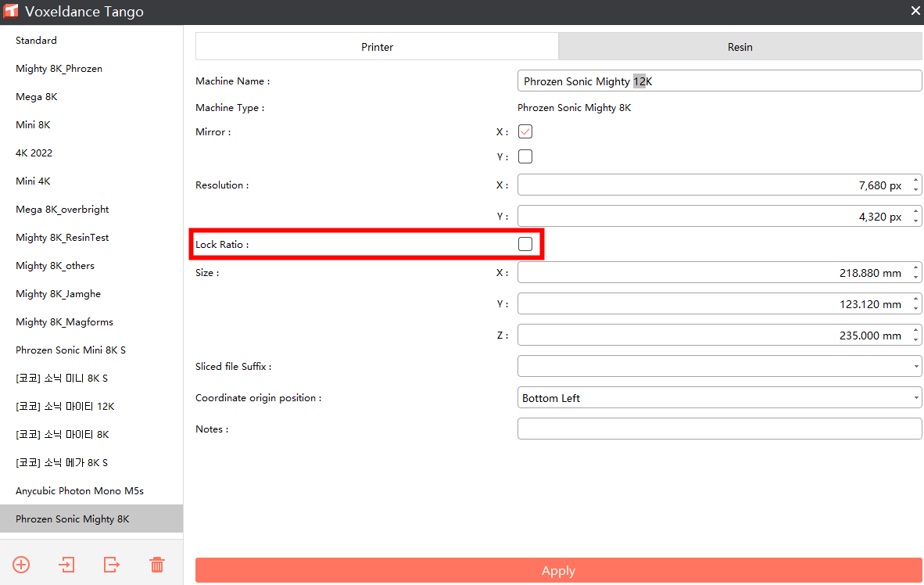Select [코코] 소닉 마이티 8K profile
This screenshot has width=924, height=585.
click(x=91, y=435)
